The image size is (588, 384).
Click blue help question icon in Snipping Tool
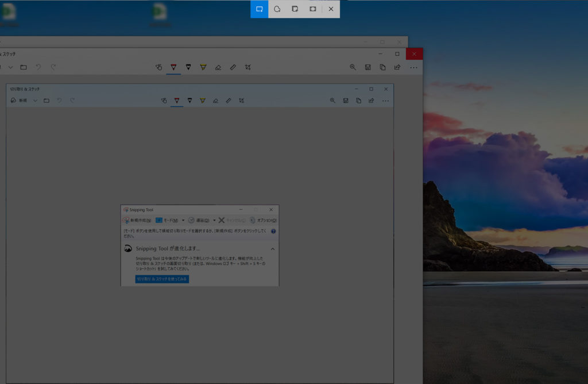coord(273,231)
